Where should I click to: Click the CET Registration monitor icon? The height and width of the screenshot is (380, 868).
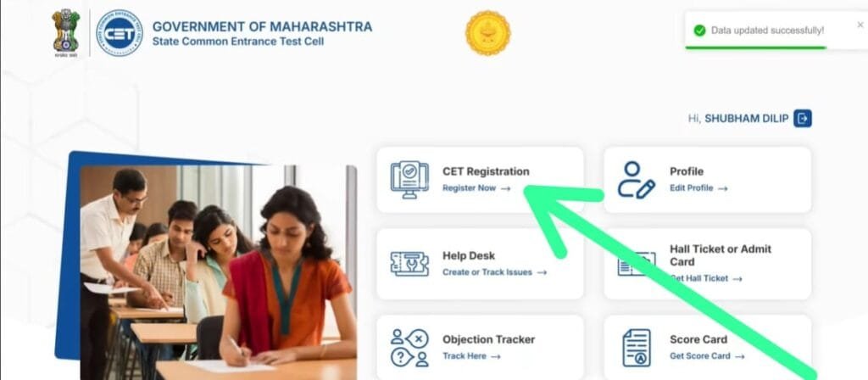pos(409,180)
